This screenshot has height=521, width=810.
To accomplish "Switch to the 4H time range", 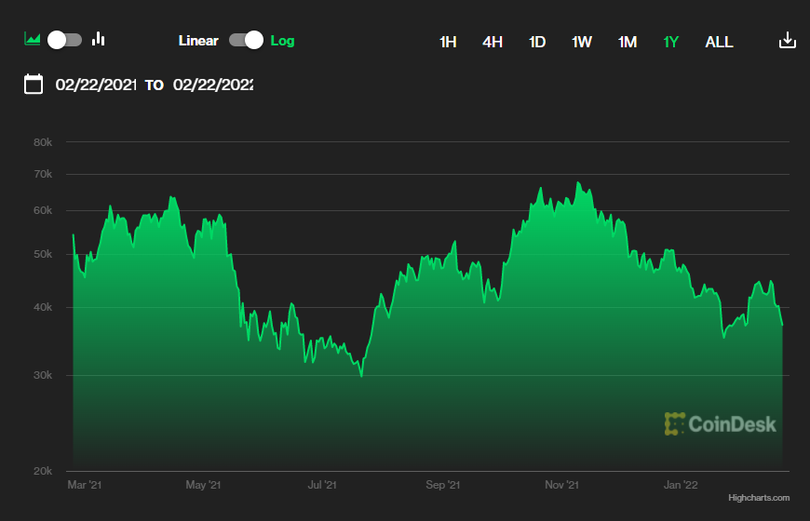I will [492, 42].
